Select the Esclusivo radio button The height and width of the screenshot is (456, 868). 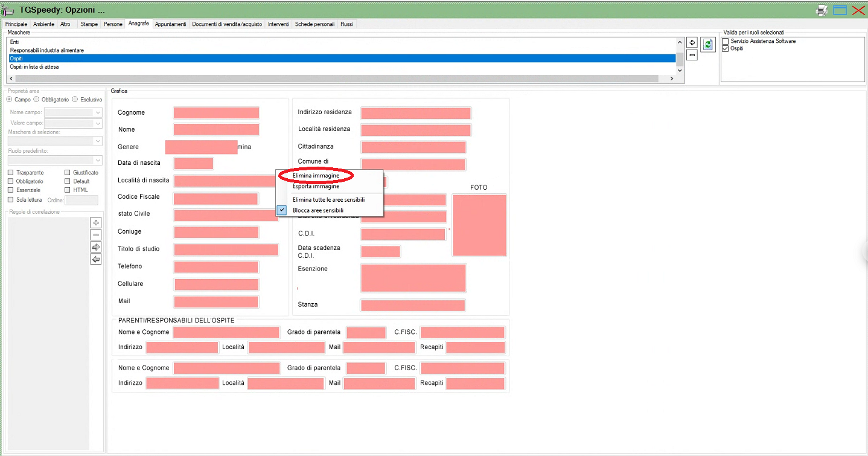tap(75, 100)
